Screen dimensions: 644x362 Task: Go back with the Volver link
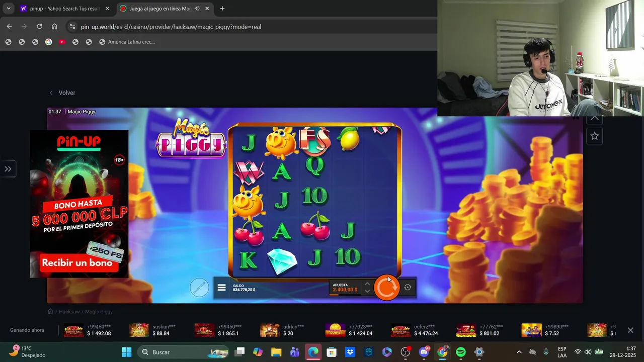pos(62,93)
